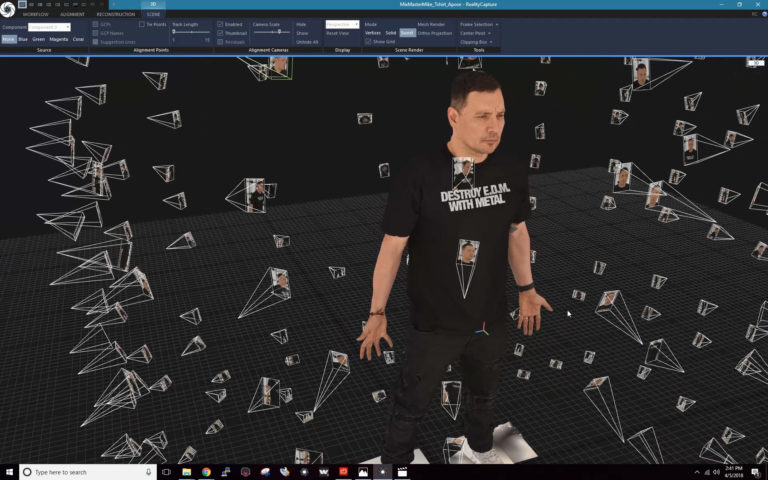The image size is (768, 480).
Task: Click the Type here to search box
Action: pos(88,472)
